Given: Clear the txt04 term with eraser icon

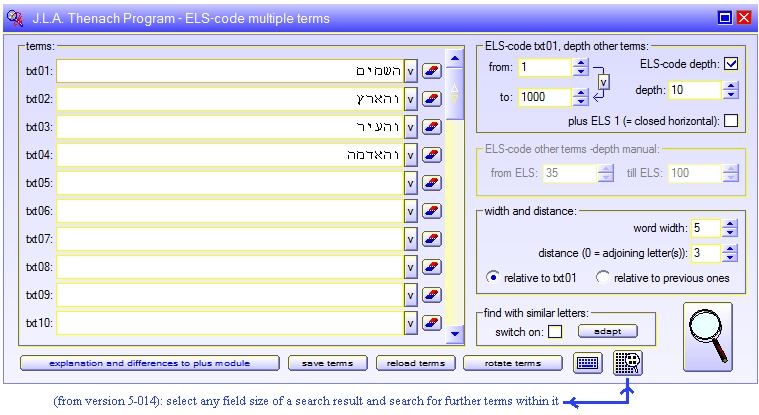Looking at the screenshot, I should (x=432, y=155).
